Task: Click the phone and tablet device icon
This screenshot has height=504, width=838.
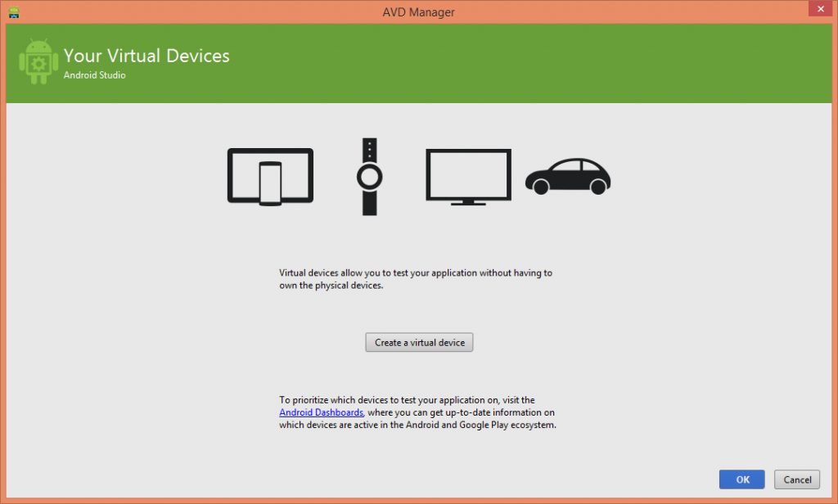Action: coord(270,177)
